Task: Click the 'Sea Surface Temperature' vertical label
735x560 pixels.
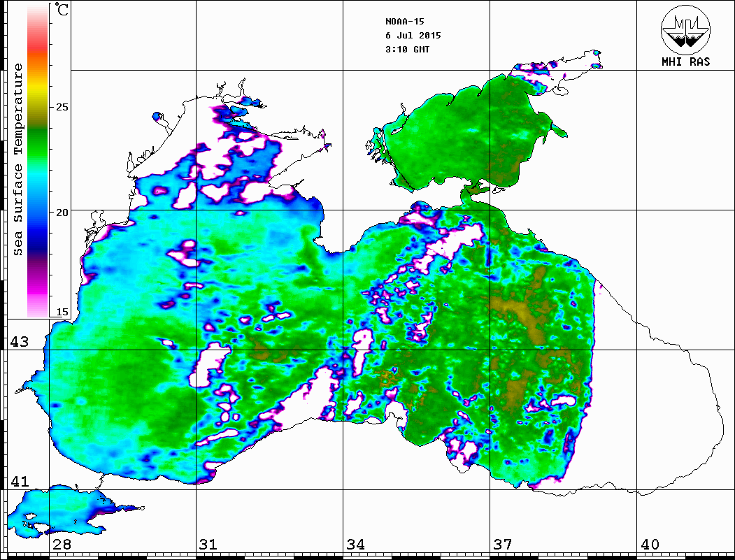Action: [17, 160]
